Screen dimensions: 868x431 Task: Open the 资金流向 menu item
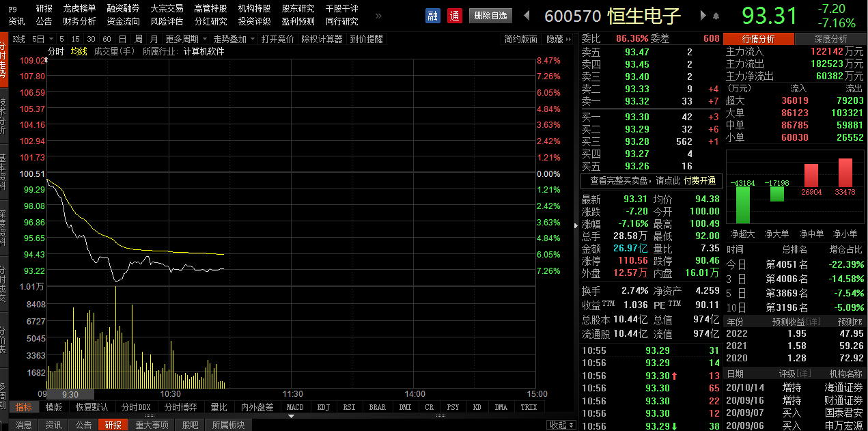coord(123,21)
